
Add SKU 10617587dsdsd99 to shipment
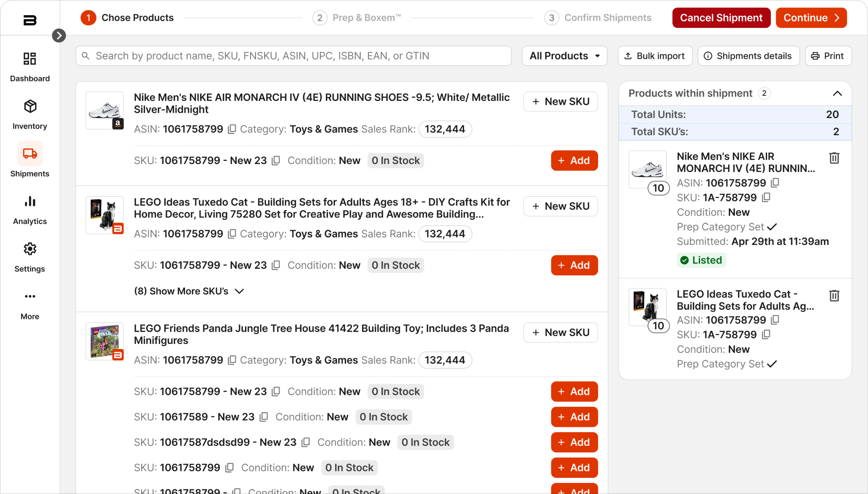coord(574,442)
